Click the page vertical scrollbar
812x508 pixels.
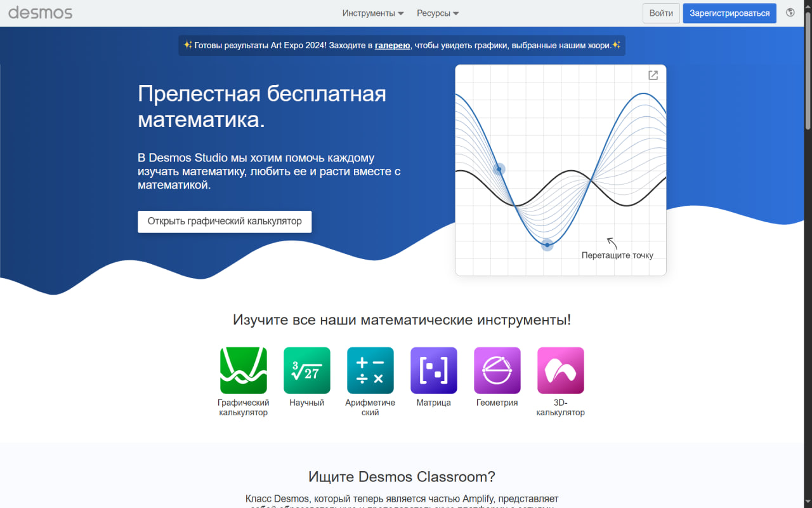tap(808, 63)
